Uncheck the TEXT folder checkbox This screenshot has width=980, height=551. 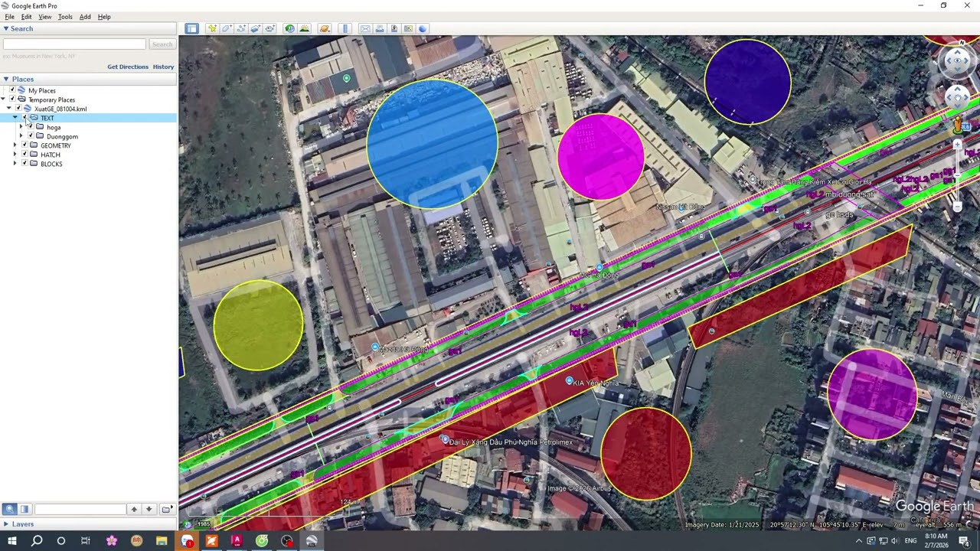click(24, 118)
